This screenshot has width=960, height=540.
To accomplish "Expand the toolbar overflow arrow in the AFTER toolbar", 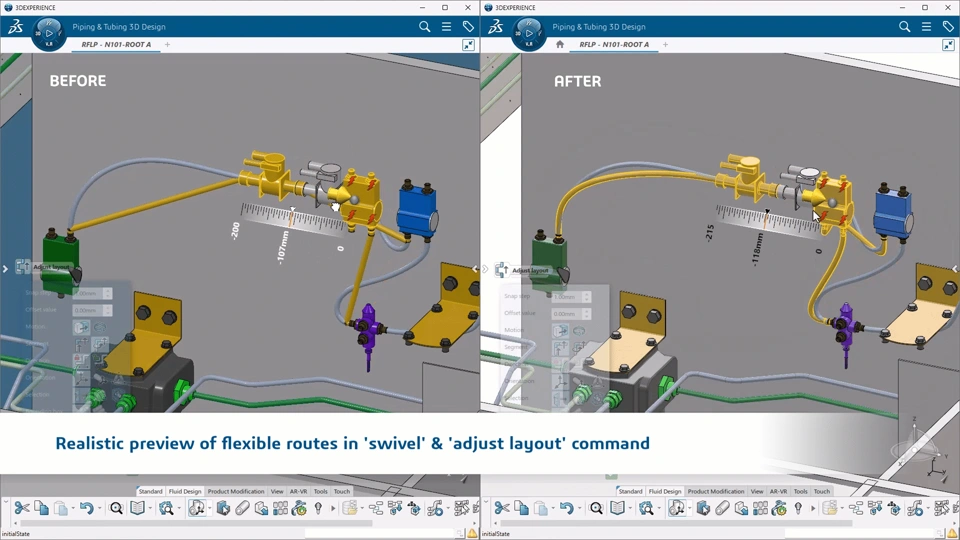I will (813, 508).
